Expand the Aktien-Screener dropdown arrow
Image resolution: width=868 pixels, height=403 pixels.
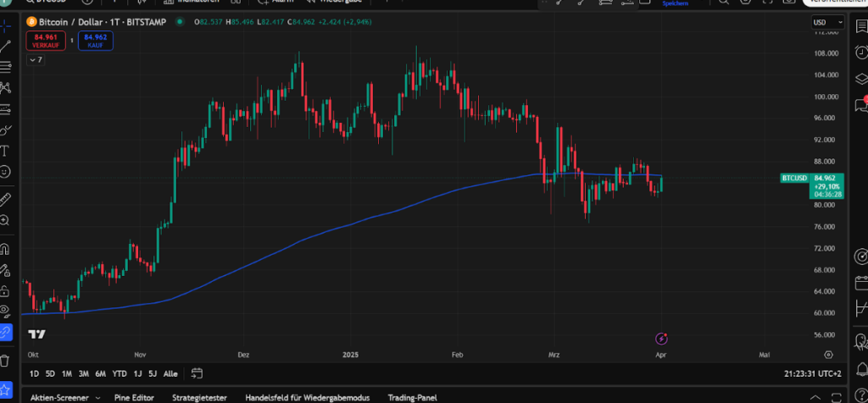coord(97,397)
